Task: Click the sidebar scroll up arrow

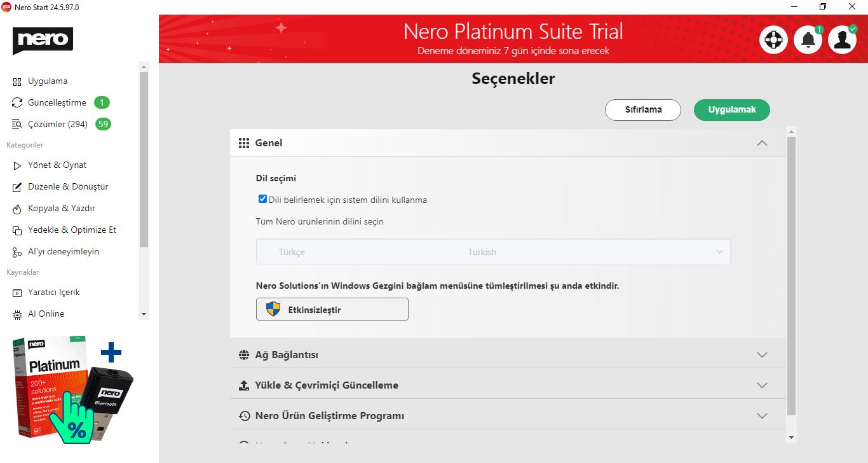Action: pyautogui.click(x=144, y=66)
